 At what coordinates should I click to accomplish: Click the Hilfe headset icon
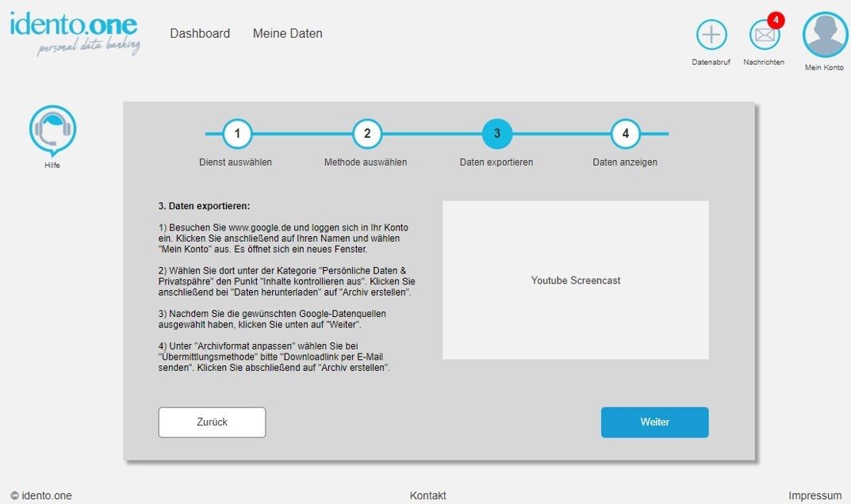[52, 129]
